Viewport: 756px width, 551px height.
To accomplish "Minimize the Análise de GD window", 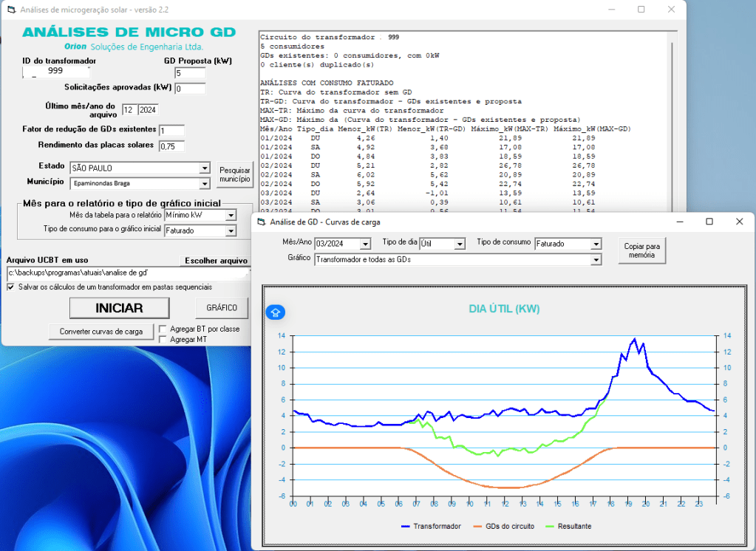I will coord(679,222).
